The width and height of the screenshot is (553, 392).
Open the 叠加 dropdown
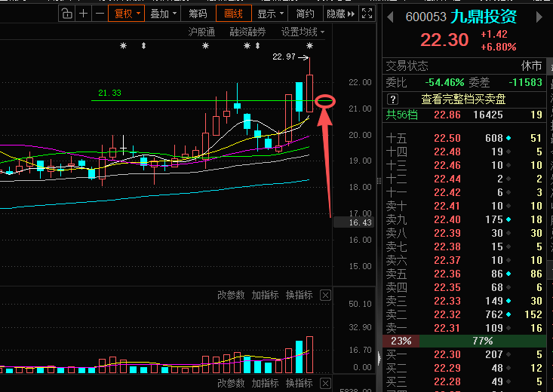pyautogui.click(x=163, y=14)
